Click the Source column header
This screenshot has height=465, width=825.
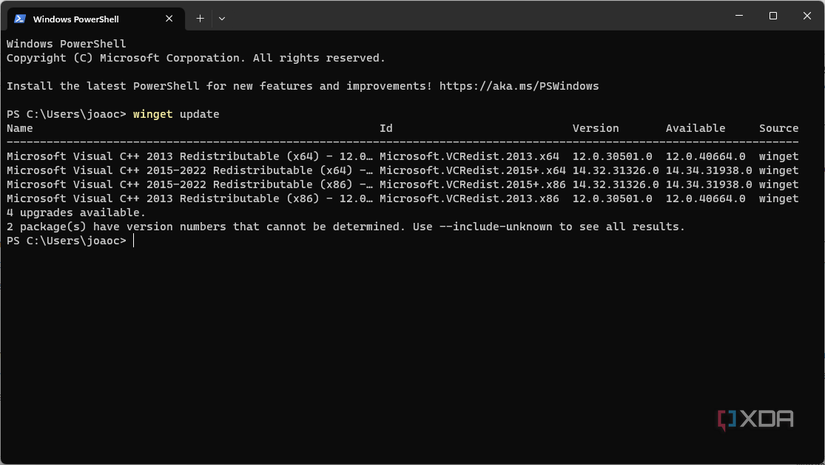(x=779, y=128)
